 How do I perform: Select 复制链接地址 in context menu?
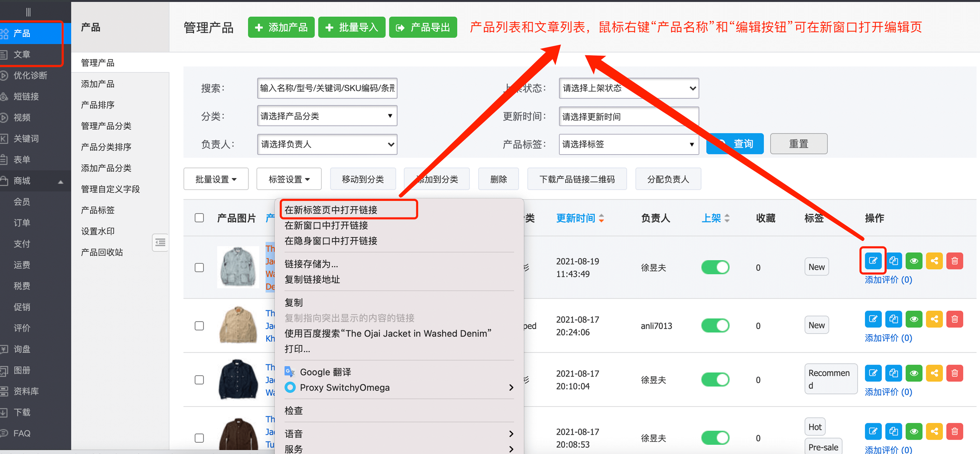(312, 279)
